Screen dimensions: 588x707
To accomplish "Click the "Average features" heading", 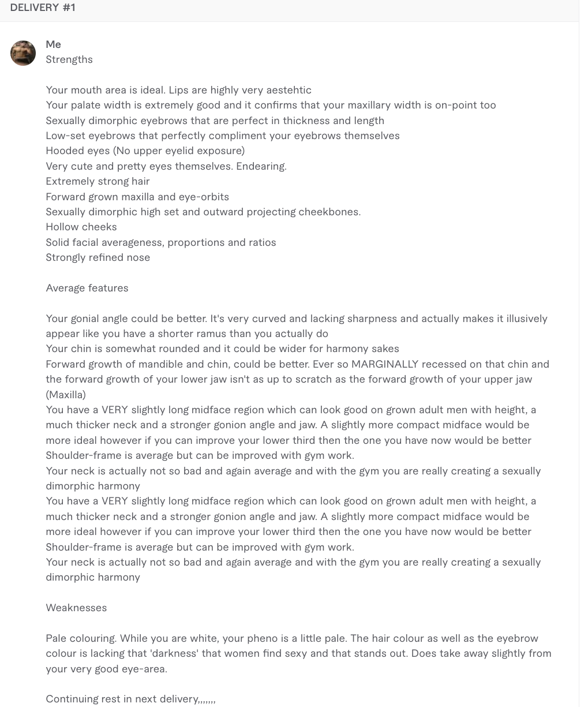I will [x=87, y=288].
